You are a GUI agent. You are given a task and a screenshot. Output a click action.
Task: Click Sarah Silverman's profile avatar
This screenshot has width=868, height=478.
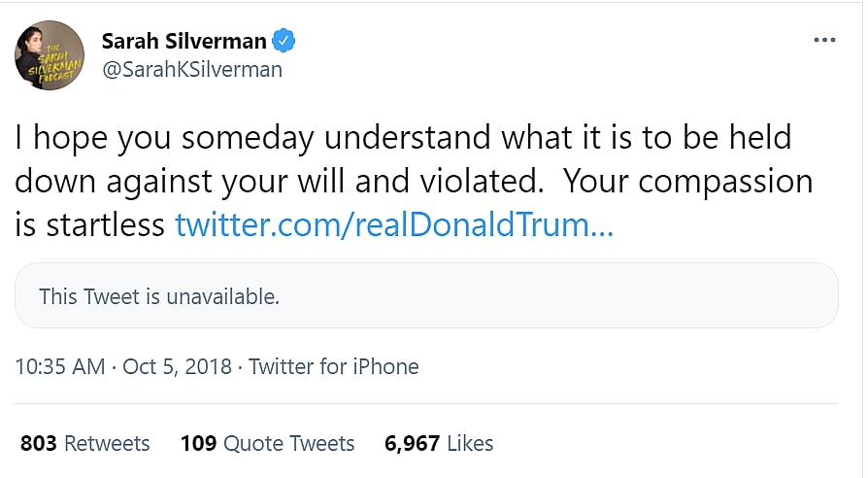point(50,54)
